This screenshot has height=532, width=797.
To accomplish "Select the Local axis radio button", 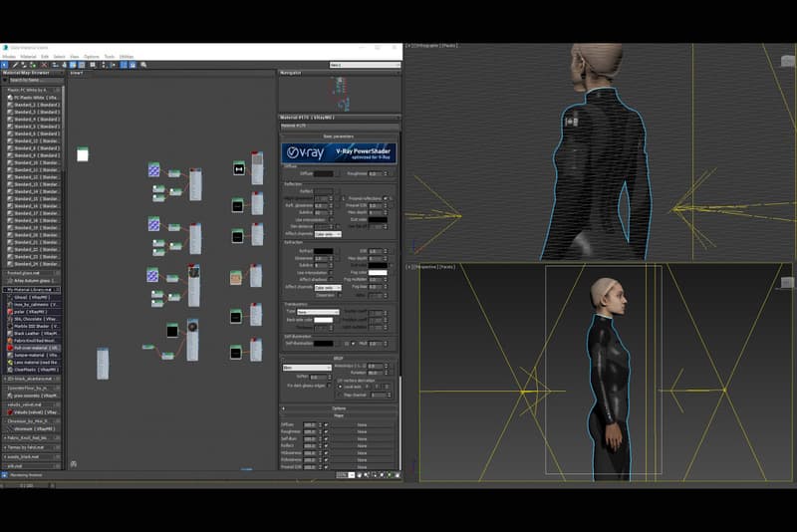I will pos(340,387).
